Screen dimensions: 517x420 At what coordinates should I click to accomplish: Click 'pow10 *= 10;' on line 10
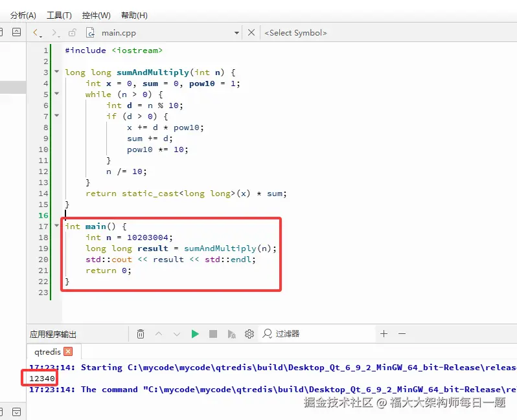coord(157,149)
